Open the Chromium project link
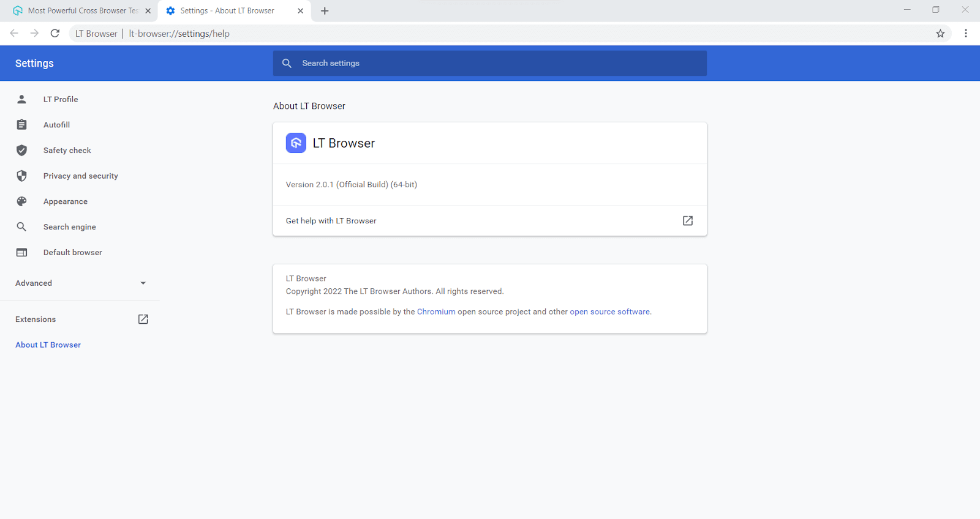980x519 pixels. point(436,312)
